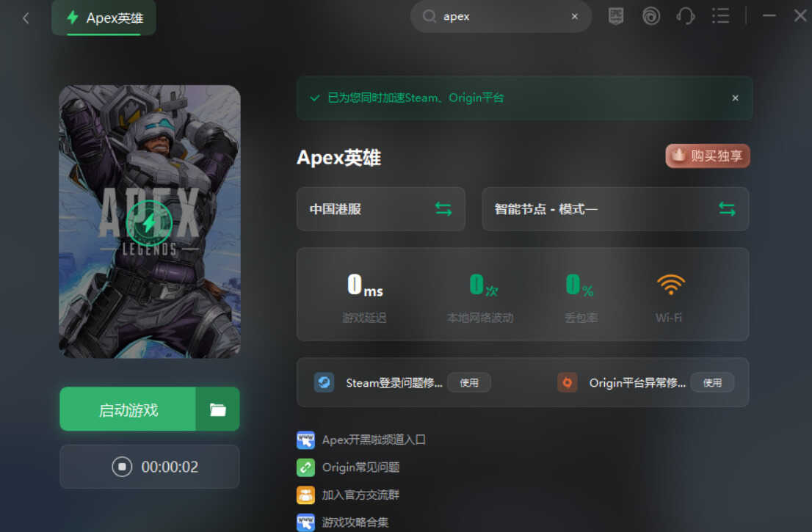Select the Apex英雄 tab

(104, 18)
